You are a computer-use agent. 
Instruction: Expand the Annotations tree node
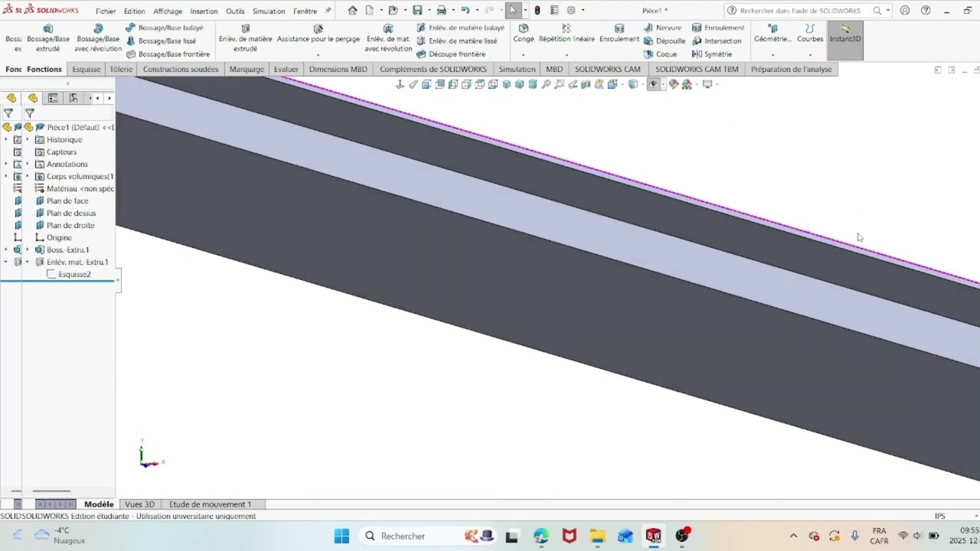(x=28, y=164)
